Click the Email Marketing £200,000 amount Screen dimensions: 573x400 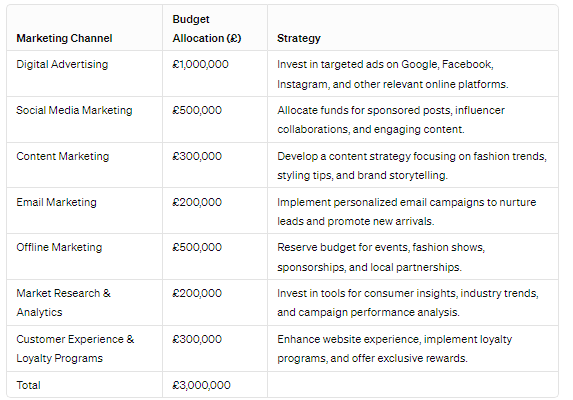click(197, 202)
